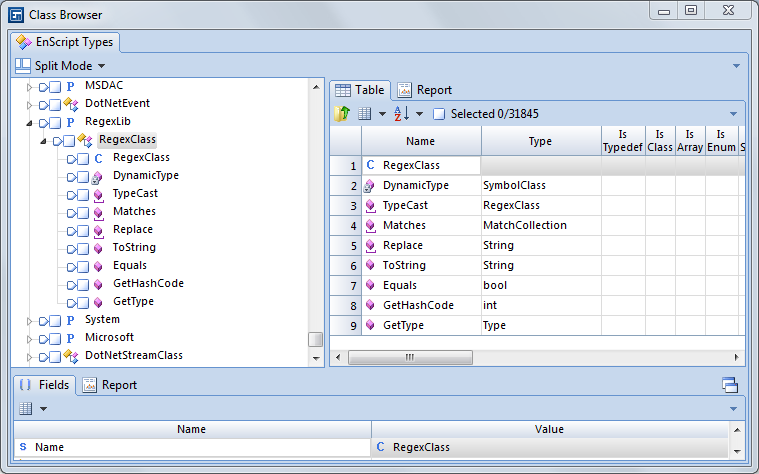Select the Fields tab
The width and height of the screenshot is (759, 474).
pyautogui.click(x=45, y=385)
